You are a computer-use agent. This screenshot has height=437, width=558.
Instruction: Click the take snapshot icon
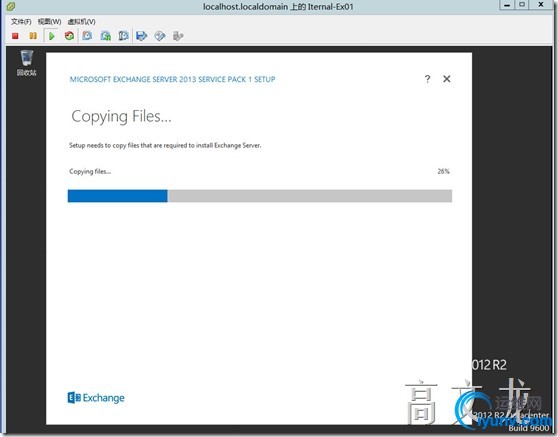[x=87, y=36]
